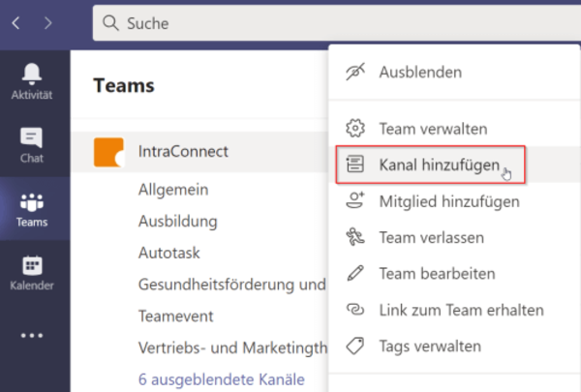Click the gear icon for Team verwalten
581x392 pixels.
tap(355, 128)
